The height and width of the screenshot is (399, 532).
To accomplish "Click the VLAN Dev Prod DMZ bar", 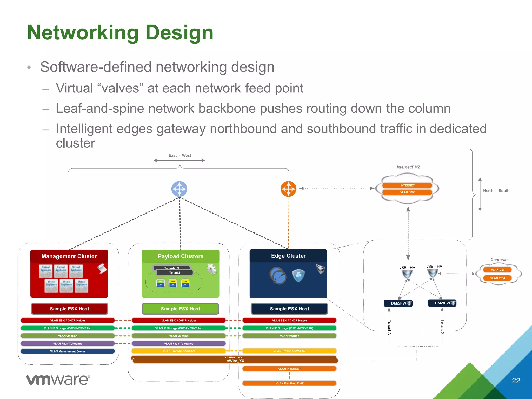I will coord(289,383).
